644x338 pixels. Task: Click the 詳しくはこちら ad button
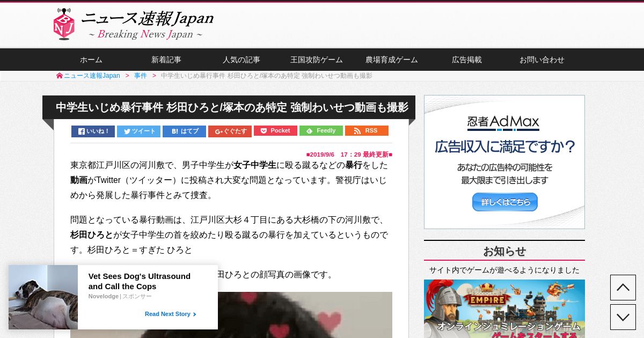coord(505,202)
